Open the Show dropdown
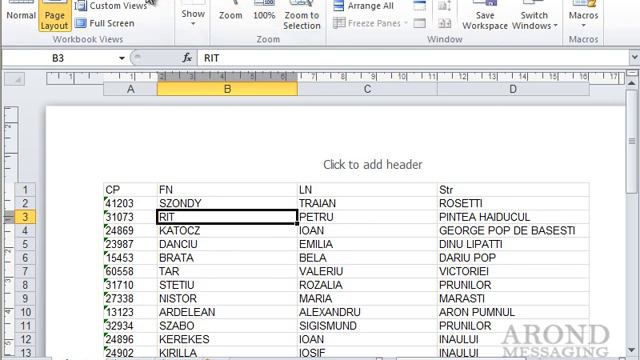 (x=193, y=16)
